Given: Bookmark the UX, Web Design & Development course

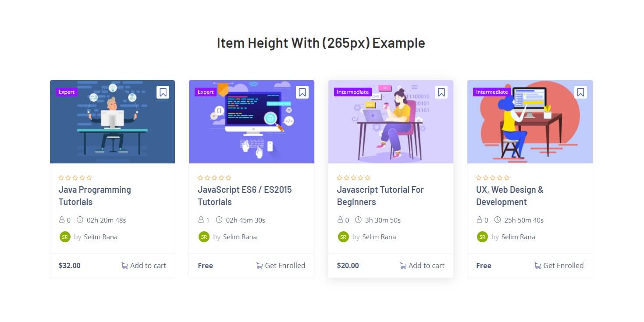Looking at the screenshot, I should tap(580, 92).
